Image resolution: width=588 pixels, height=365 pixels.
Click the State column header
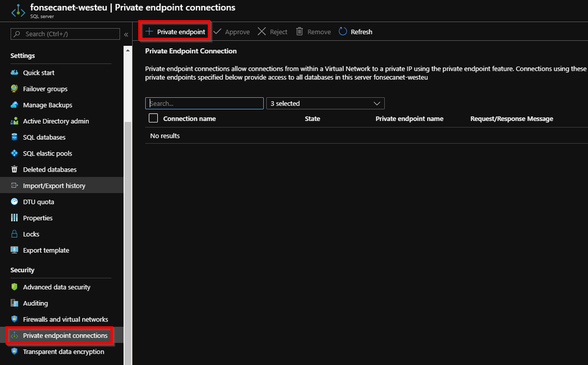coord(313,118)
